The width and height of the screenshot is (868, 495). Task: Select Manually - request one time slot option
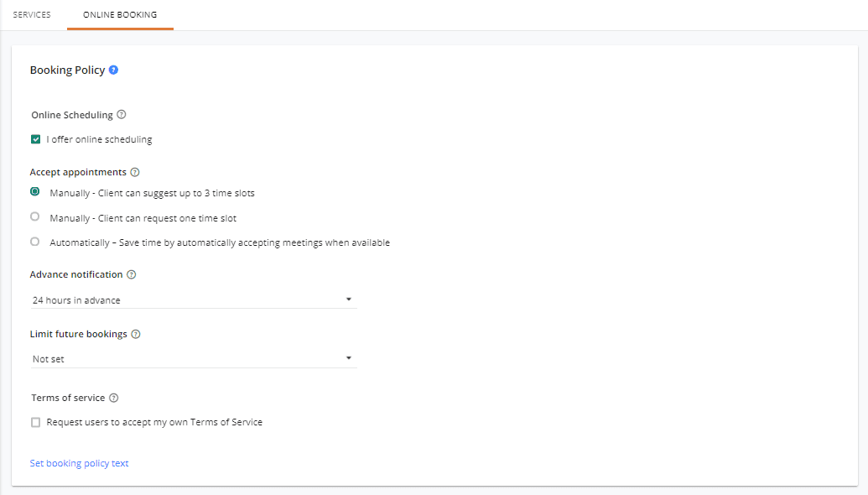point(35,217)
